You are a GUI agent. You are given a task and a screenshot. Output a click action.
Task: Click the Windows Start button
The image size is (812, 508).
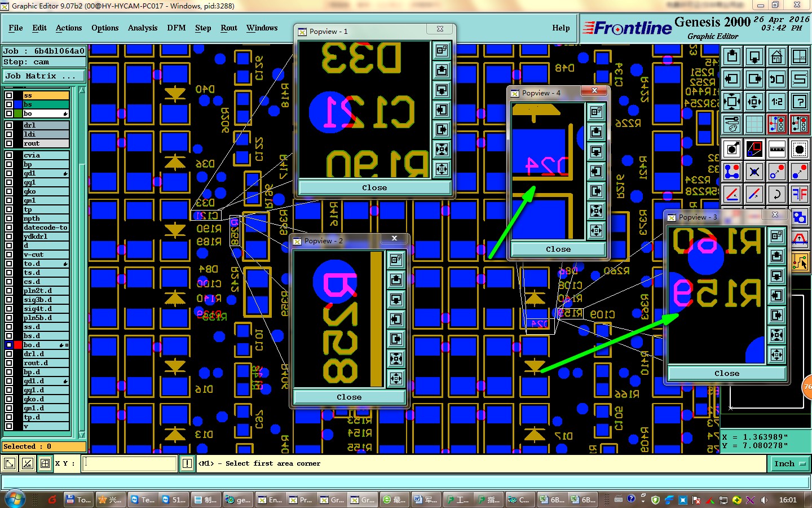click(x=15, y=500)
